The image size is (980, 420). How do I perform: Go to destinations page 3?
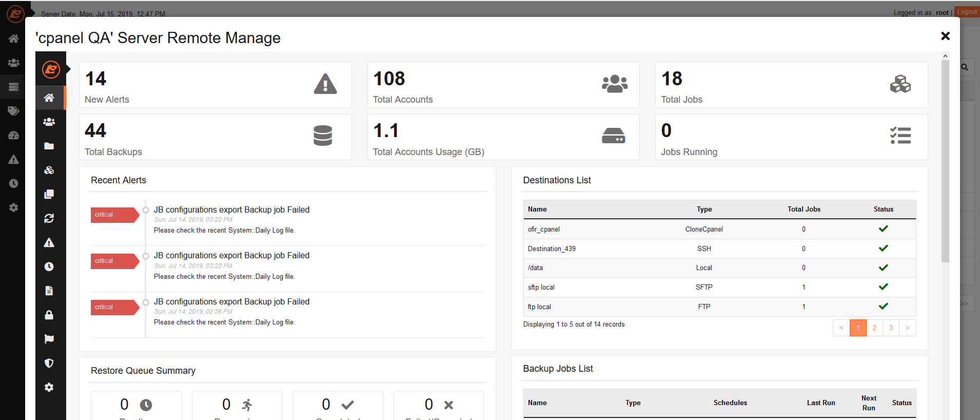pos(891,328)
